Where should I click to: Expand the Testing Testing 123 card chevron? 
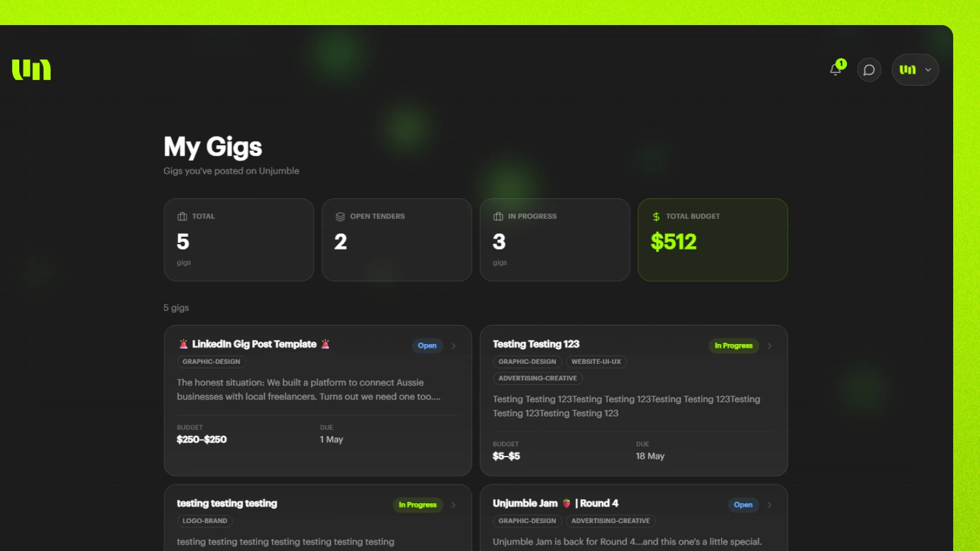(x=769, y=346)
